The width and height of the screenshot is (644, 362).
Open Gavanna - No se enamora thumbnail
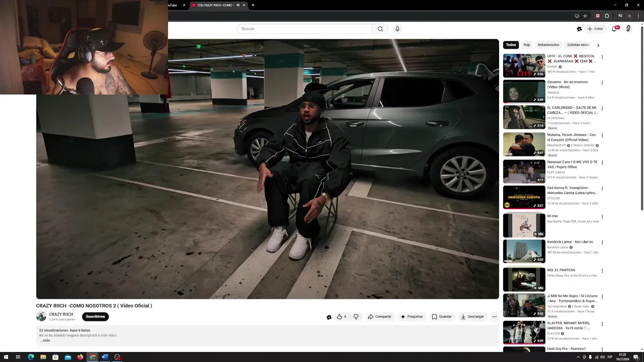point(524,91)
